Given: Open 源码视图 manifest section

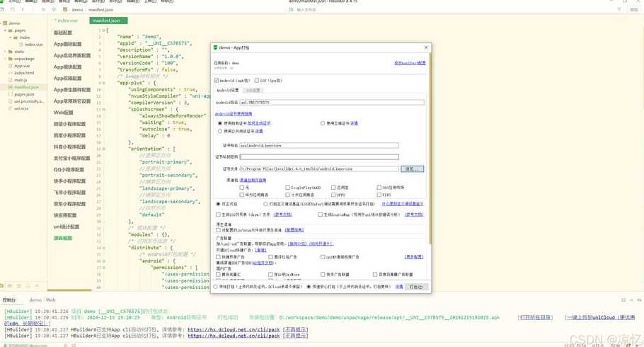Looking at the screenshot, I should (63, 238).
